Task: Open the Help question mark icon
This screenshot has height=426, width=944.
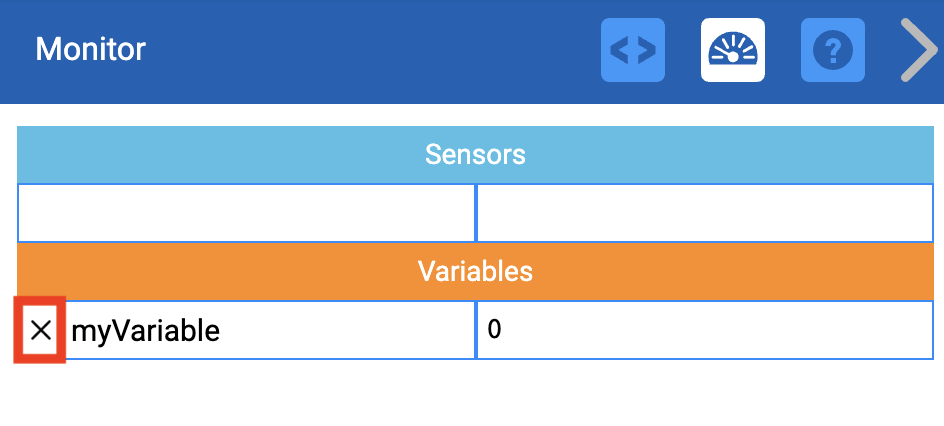Action: click(832, 50)
